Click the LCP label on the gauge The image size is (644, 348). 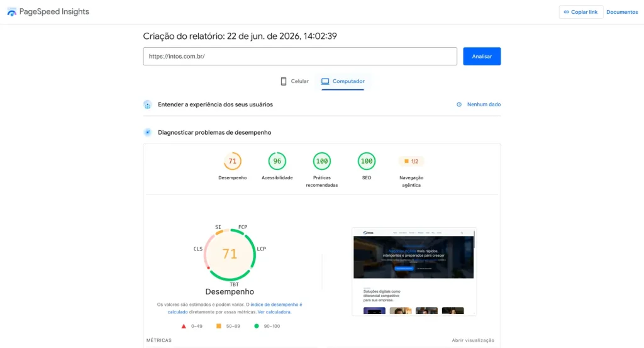262,249
